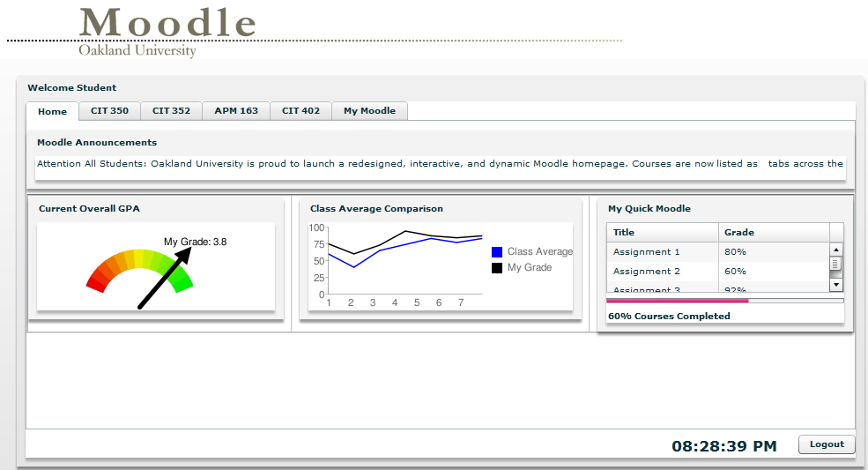
Task: Click the My Quick Moodle panel title
Action: point(649,208)
